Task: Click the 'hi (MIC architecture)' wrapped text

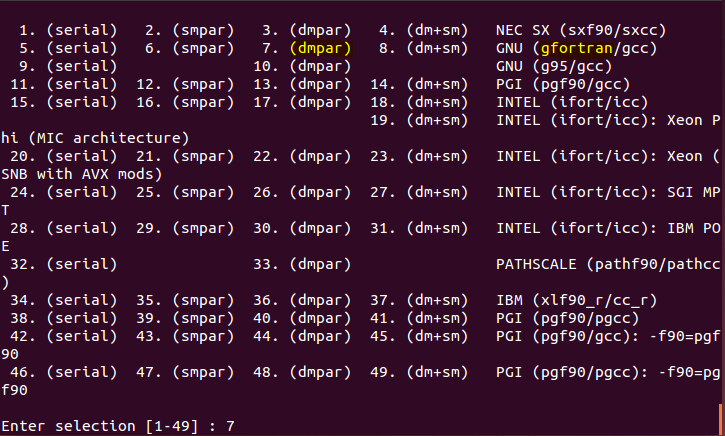Action: [x=95, y=138]
